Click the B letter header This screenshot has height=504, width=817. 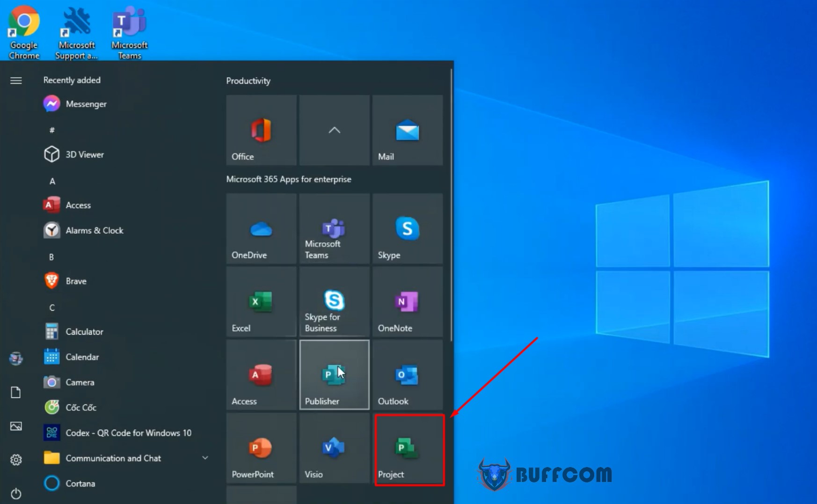51,257
